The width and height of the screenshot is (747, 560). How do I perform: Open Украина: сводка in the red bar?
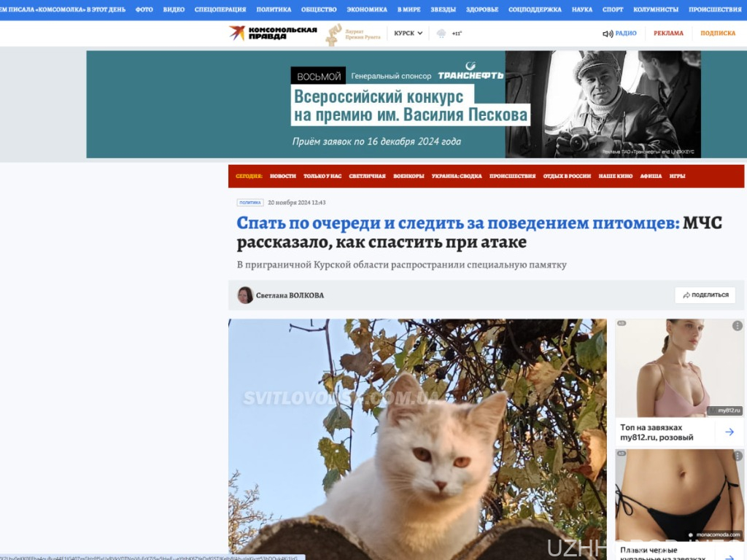tap(457, 176)
